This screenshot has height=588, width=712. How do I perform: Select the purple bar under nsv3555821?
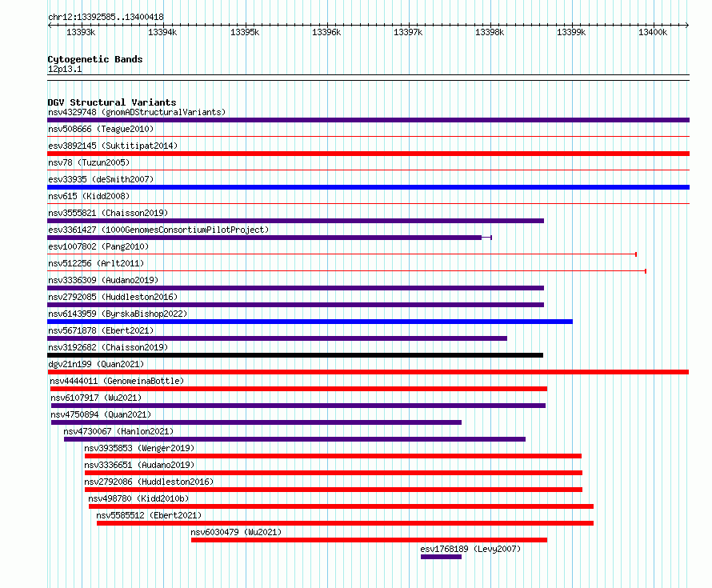click(x=296, y=221)
